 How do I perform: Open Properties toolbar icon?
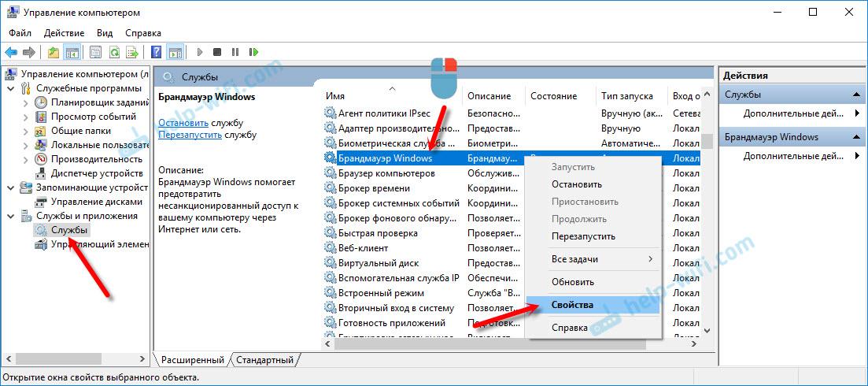(x=96, y=52)
